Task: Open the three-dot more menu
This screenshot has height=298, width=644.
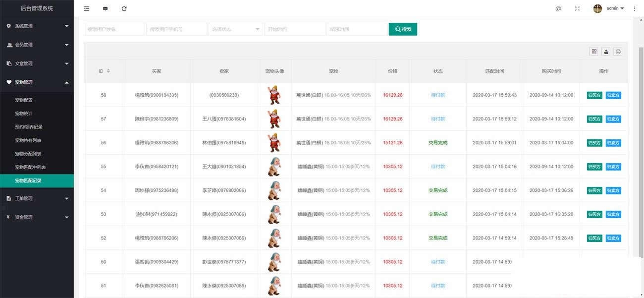Action: tap(635, 8)
